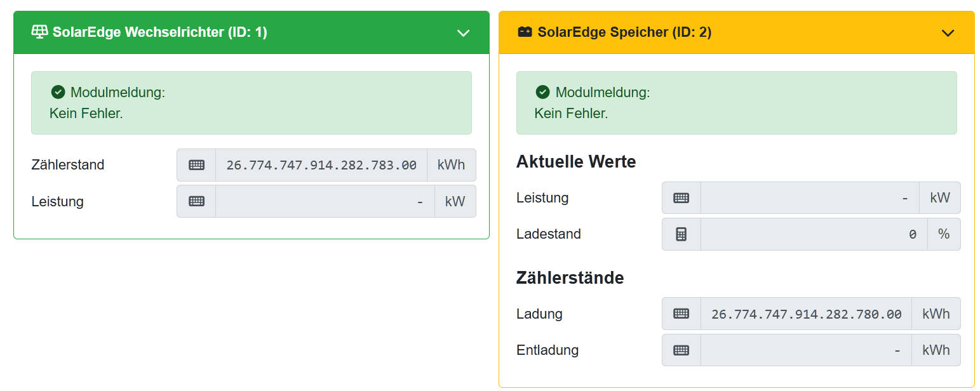
Task: Click the Entladung value field
Action: coord(805,350)
